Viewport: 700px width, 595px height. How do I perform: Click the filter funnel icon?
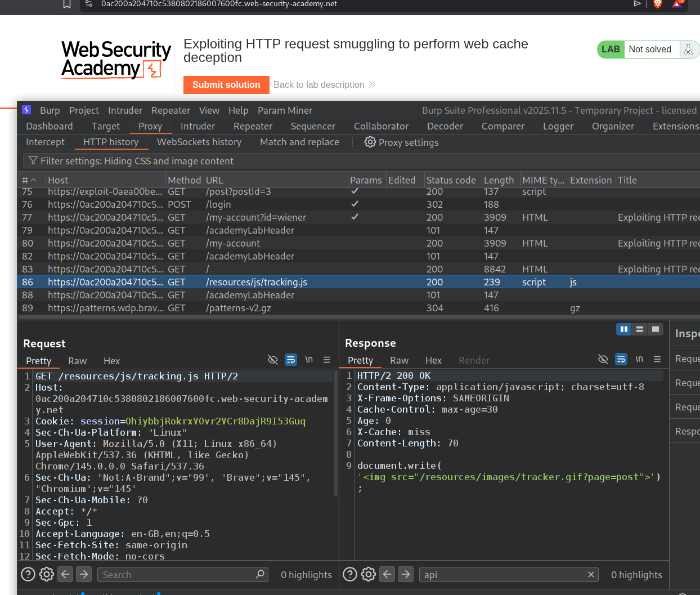click(x=33, y=161)
